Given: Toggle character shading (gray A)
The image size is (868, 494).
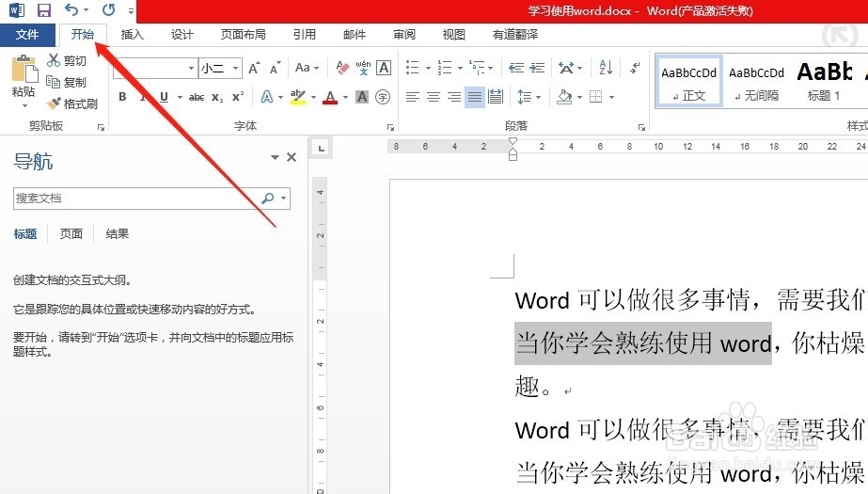Looking at the screenshot, I should (362, 97).
